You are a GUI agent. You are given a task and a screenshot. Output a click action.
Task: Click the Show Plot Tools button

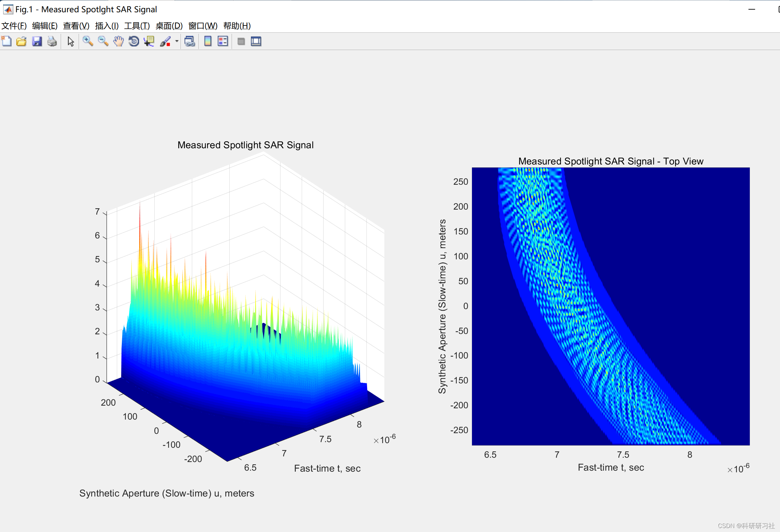pos(256,41)
